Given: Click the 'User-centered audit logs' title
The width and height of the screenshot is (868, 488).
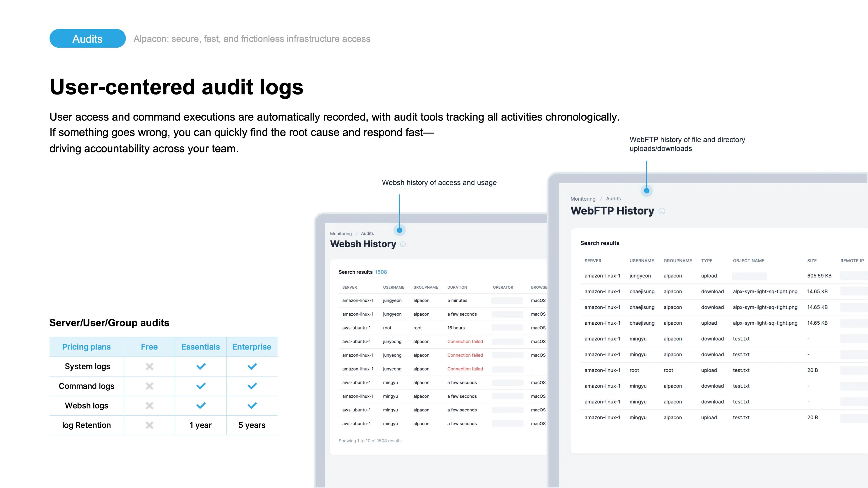Looking at the screenshot, I should pos(176,87).
